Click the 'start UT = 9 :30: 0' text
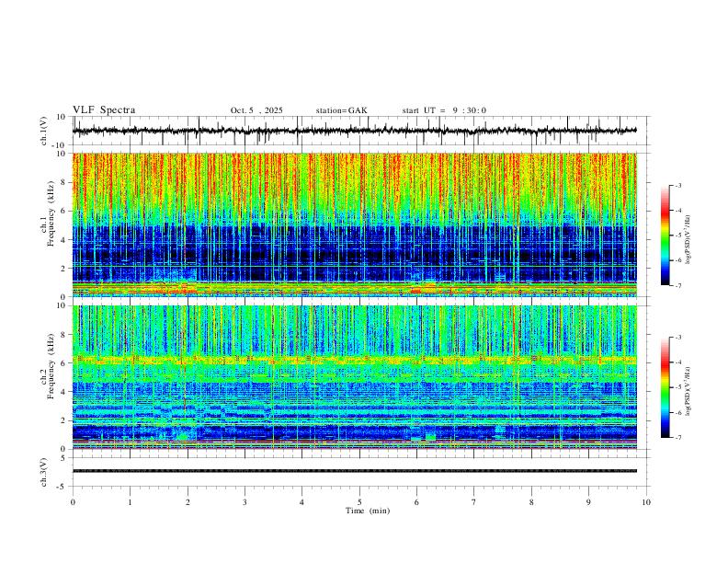 coord(444,110)
